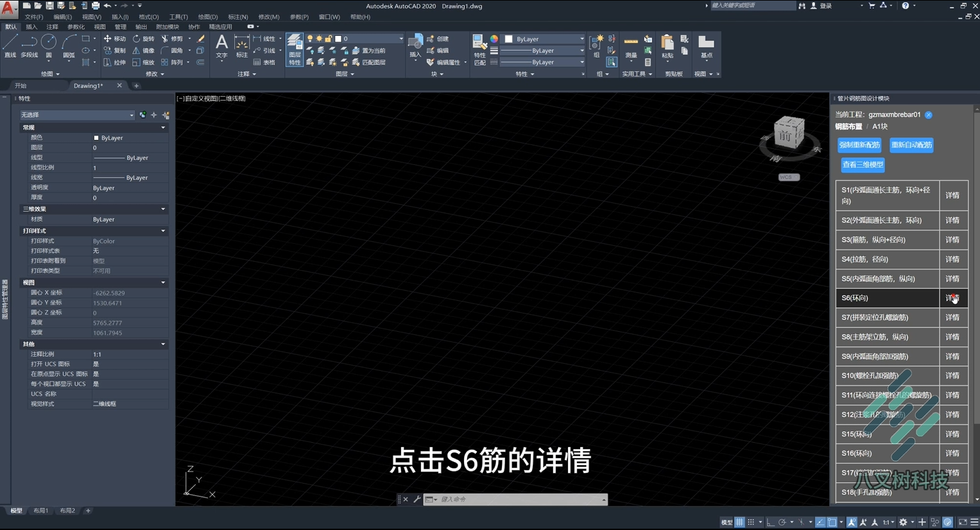
Task: Click the Rotate (旋转) tool
Action: click(145, 38)
